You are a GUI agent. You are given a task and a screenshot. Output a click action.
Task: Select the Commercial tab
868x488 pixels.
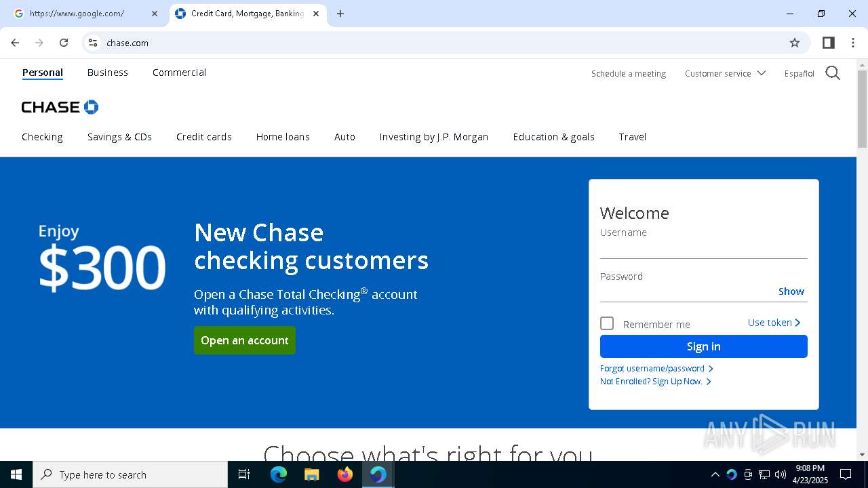[x=179, y=73]
